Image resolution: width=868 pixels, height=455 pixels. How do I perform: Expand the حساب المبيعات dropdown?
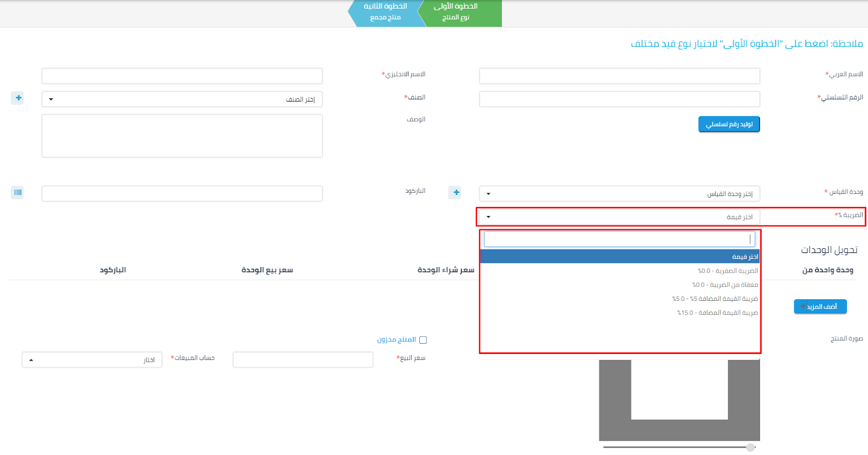click(x=92, y=360)
